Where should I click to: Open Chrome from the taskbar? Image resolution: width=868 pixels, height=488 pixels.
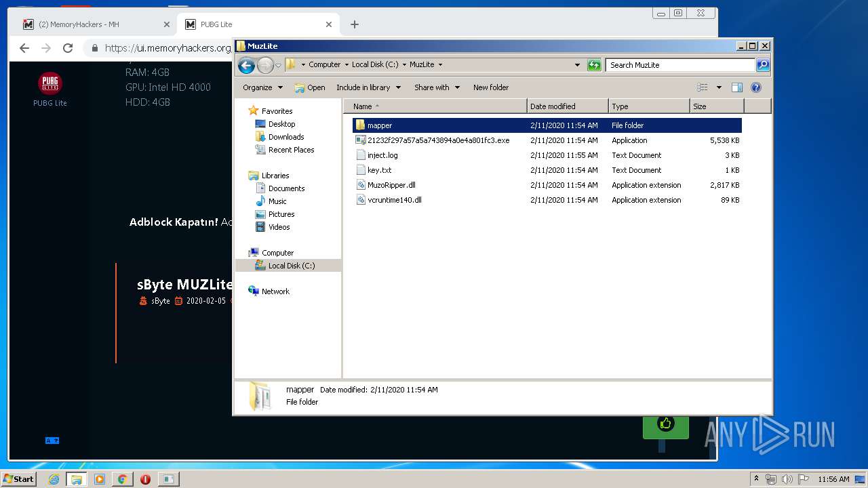[x=122, y=479]
